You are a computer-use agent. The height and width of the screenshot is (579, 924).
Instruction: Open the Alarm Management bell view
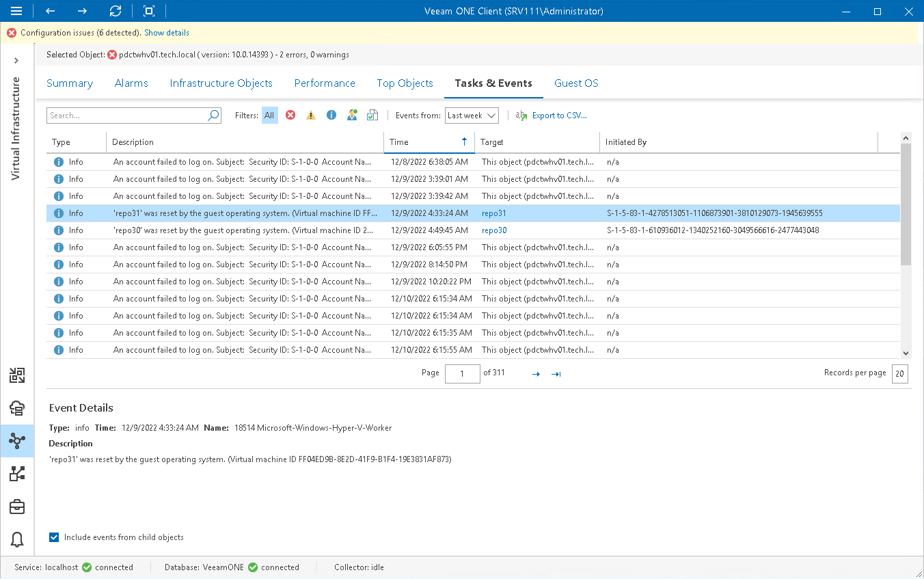[x=17, y=539]
